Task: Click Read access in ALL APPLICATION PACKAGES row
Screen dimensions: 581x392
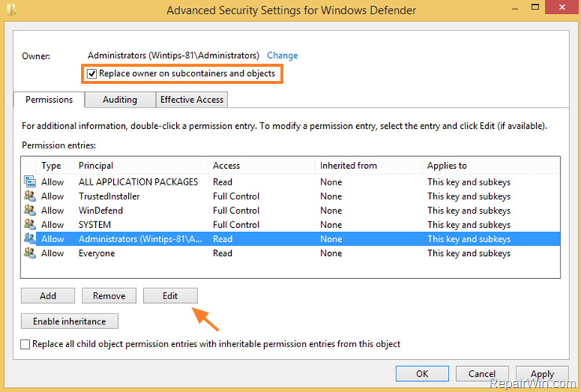Action: (x=222, y=181)
